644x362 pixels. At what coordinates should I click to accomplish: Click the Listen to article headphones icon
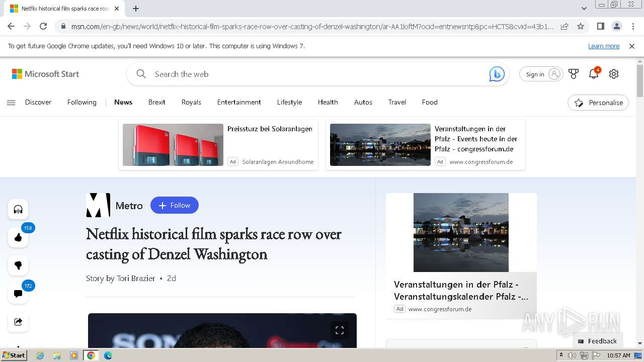[x=18, y=209]
